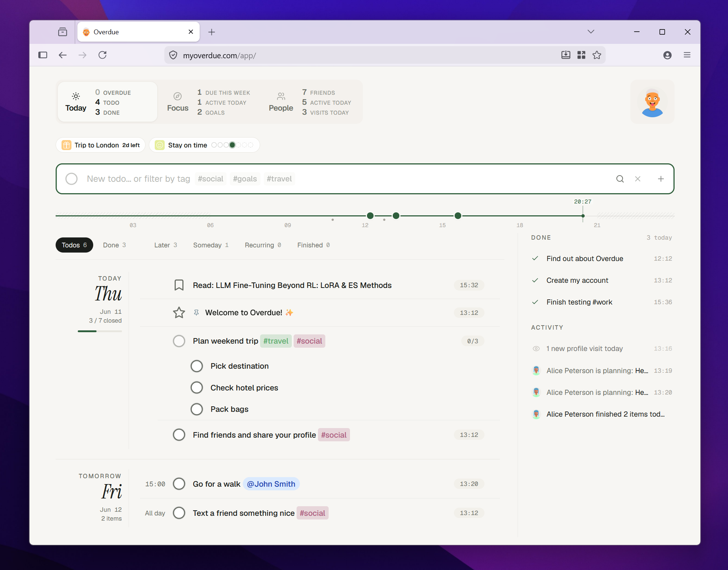Click the browser download page icon
The image size is (728, 570).
point(566,55)
